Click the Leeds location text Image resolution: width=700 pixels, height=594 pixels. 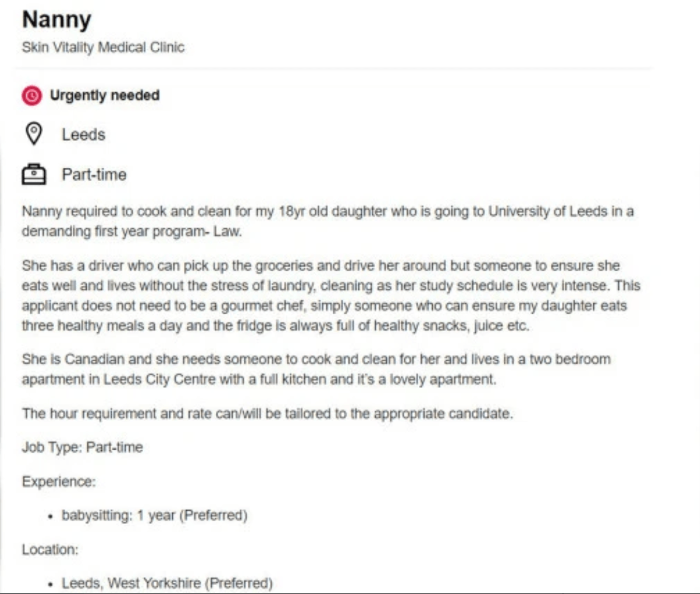(83, 134)
